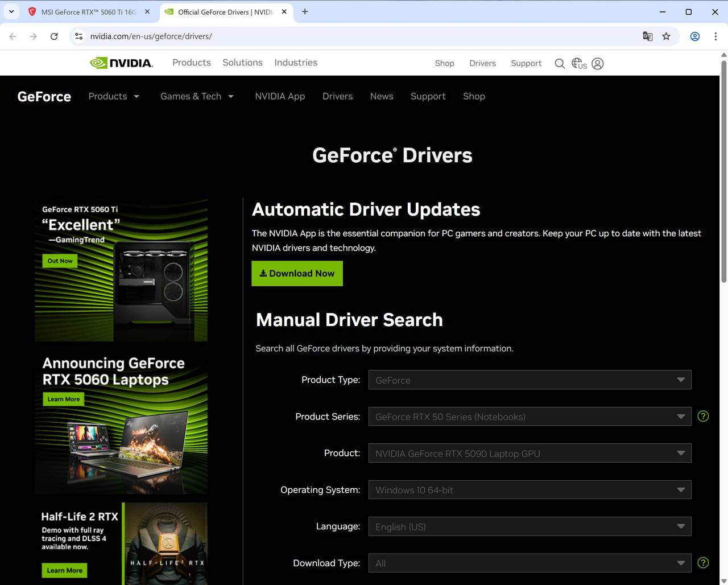
Task: Open the site information icon in address bar
Action: pos(79,36)
